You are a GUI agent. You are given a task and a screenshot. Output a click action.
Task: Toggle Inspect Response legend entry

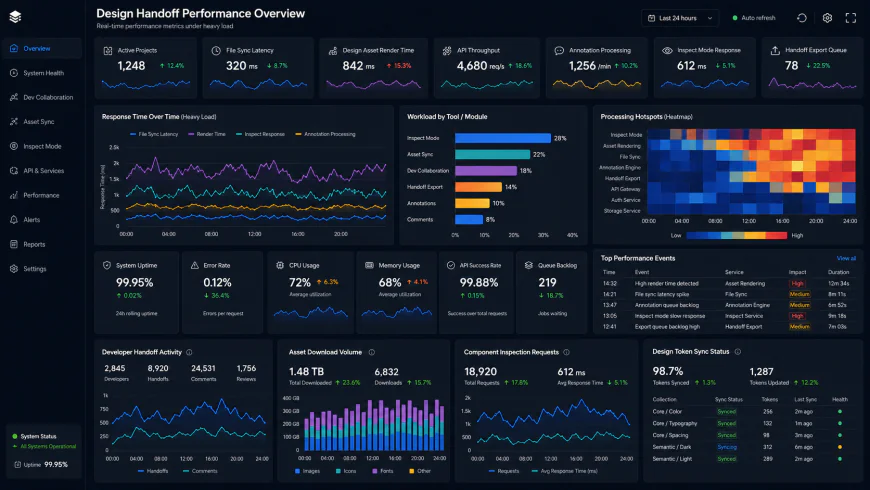coord(260,134)
